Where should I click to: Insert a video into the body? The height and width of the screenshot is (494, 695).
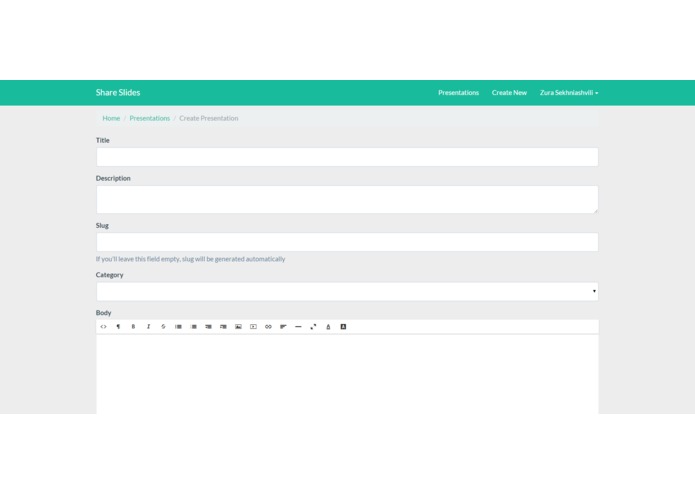[253, 327]
